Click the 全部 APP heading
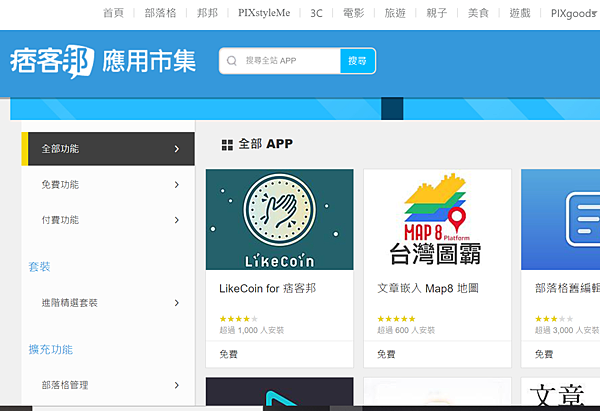 click(x=266, y=144)
